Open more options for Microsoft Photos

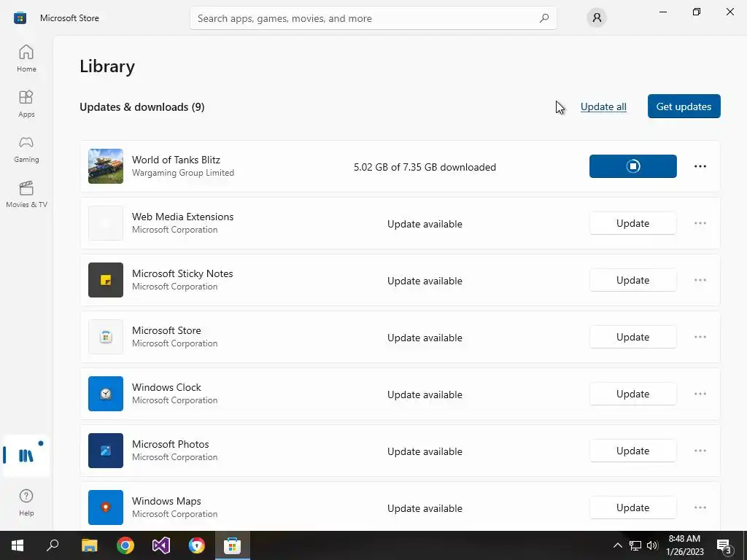tap(700, 451)
